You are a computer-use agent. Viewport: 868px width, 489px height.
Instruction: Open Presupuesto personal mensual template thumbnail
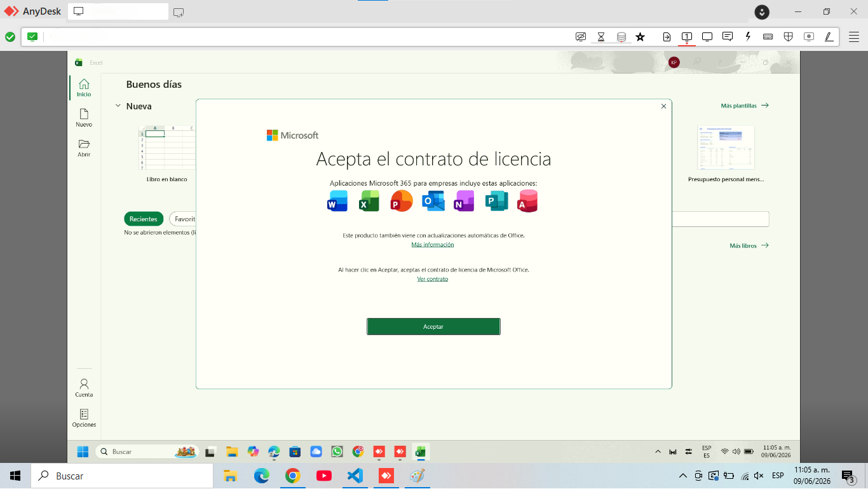tap(726, 147)
